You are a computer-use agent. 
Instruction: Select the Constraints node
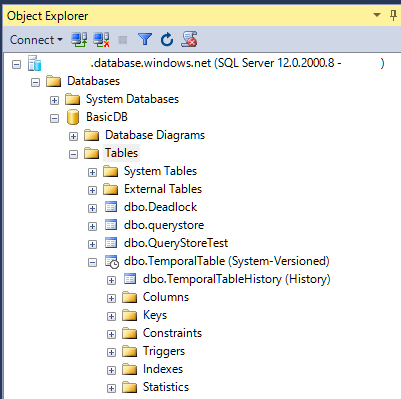[172, 333]
